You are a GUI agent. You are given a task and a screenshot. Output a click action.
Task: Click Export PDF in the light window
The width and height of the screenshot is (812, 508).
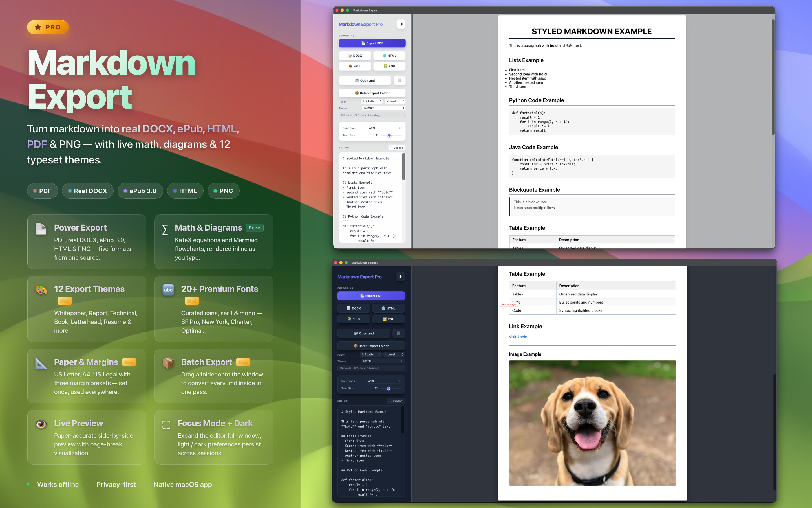pyautogui.click(x=372, y=43)
